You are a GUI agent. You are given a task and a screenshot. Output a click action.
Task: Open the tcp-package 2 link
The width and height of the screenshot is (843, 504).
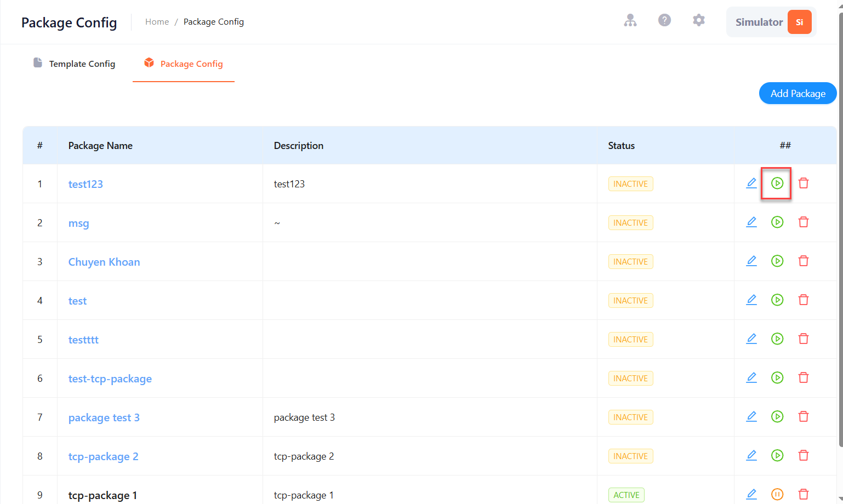click(x=103, y=456)
